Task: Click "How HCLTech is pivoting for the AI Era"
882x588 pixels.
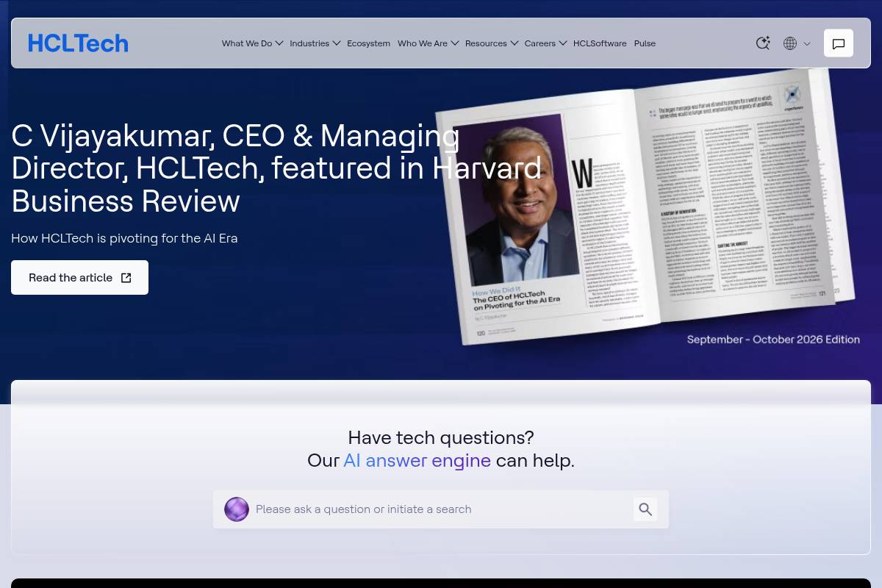Action: point(124,238)
